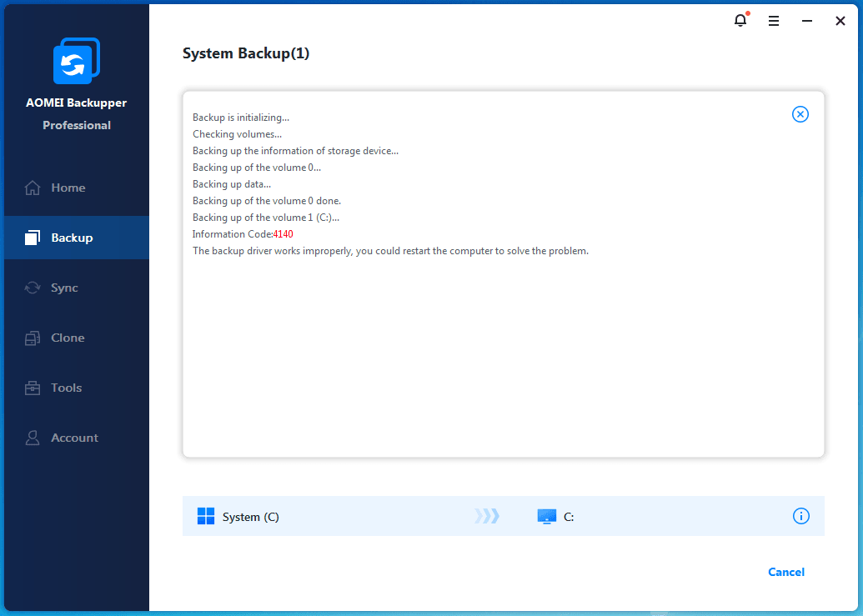The height and width of the screenshot is (616, 863).
Task: Click the destination monitor icon for C:
Action: pyautogui.click(x=546, y=517)
